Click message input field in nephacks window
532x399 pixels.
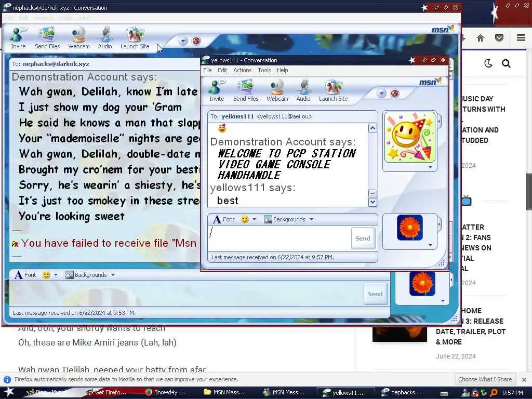[x=186, y=294]
